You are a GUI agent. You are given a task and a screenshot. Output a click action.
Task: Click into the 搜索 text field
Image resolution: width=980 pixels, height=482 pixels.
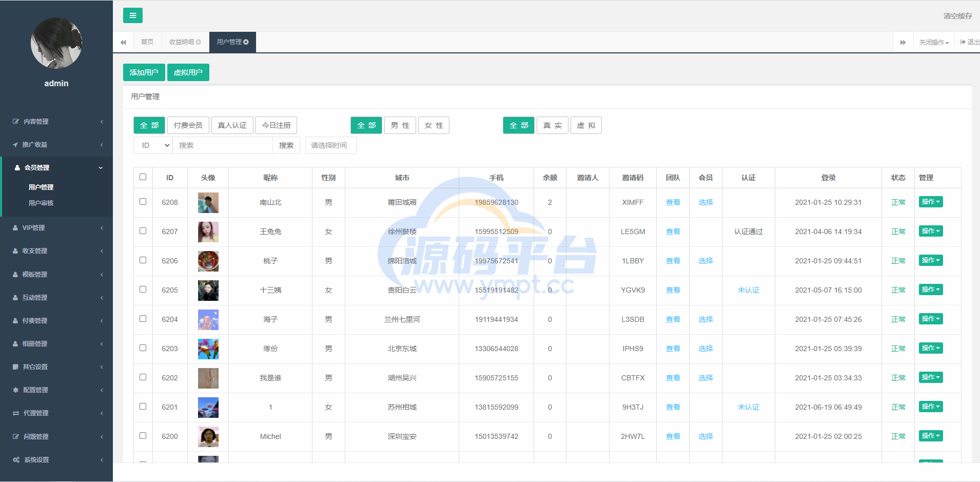coord(223,145)
